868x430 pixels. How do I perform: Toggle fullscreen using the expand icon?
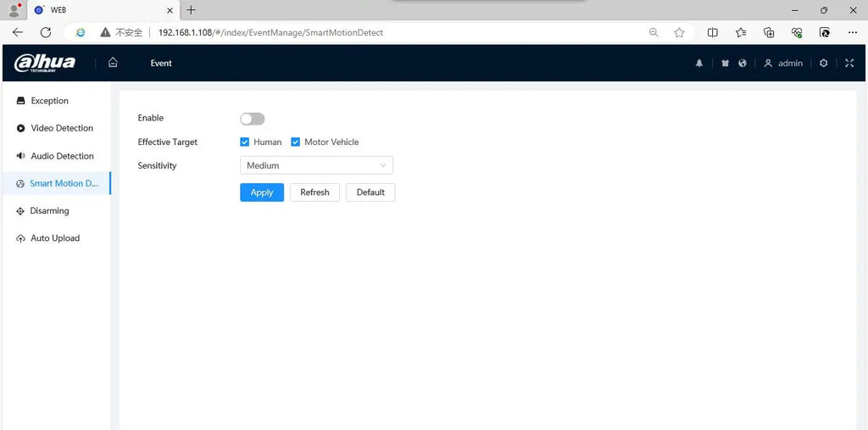click(x=849, y=64)
